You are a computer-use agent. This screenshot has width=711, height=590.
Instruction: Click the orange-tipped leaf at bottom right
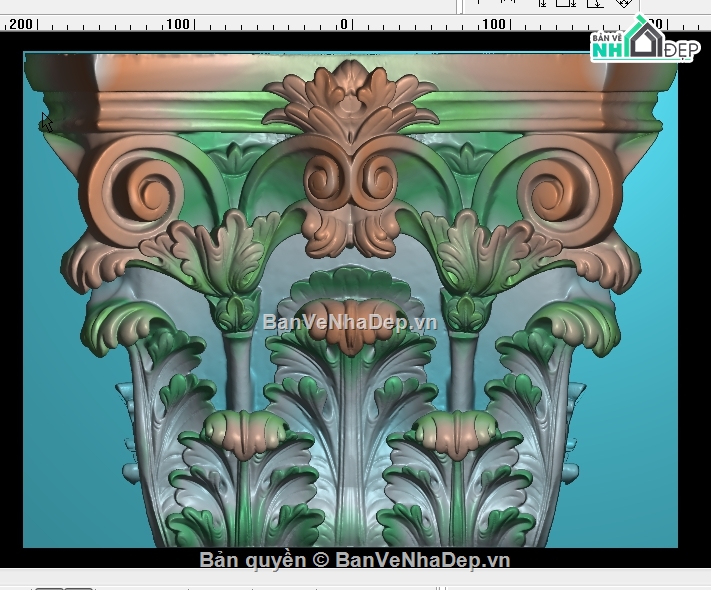(x=455, y=432)
